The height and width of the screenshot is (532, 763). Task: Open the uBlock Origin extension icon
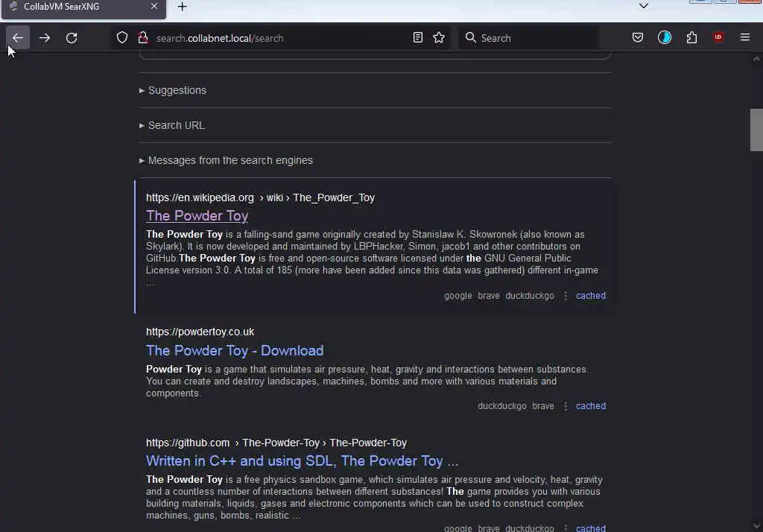(x=718, y=37)
